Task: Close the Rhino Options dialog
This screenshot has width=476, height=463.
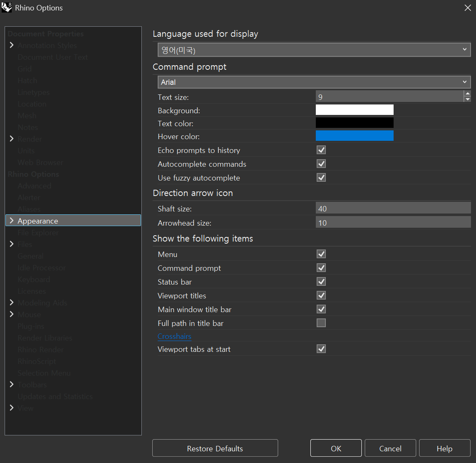Action: [468, 8]
